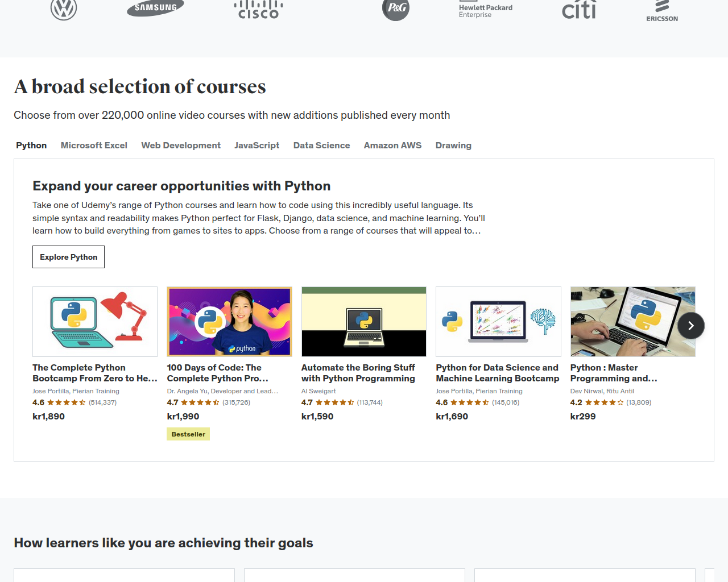
Task: Click the Citi logo
Action: pyautogui.click(x=579, y=9)
